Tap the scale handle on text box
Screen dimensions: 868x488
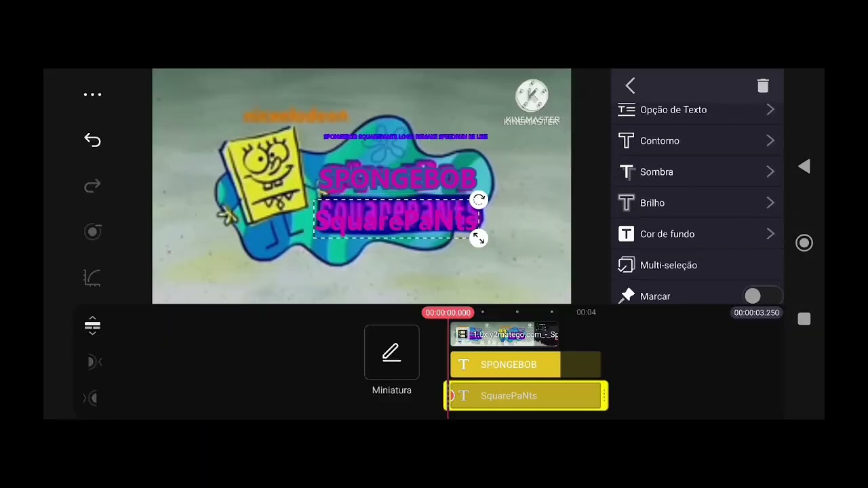tap(479, 238)
